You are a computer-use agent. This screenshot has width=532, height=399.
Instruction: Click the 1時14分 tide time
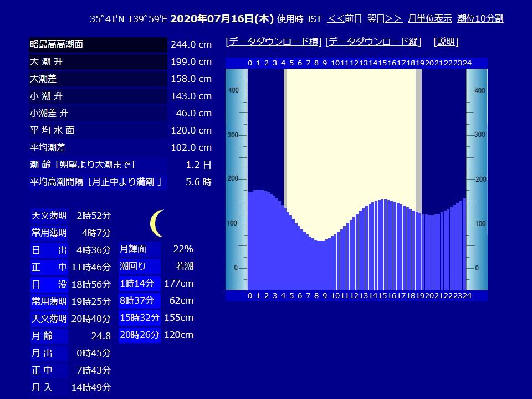pyautogui.click(x=140, y=284)
